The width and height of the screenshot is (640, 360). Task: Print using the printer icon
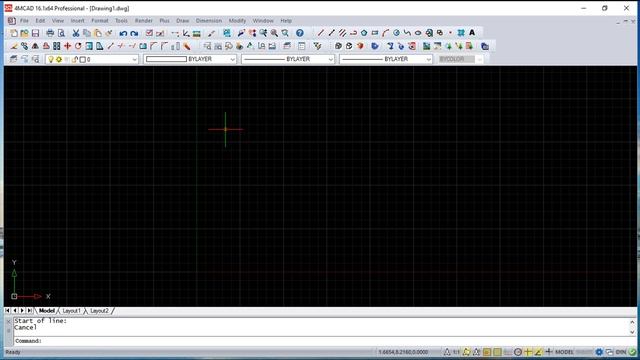pyautogui.click(x=50, y=33)
